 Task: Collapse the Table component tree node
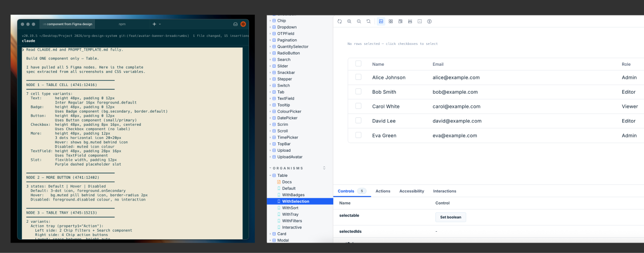click(x=270, y=175)
